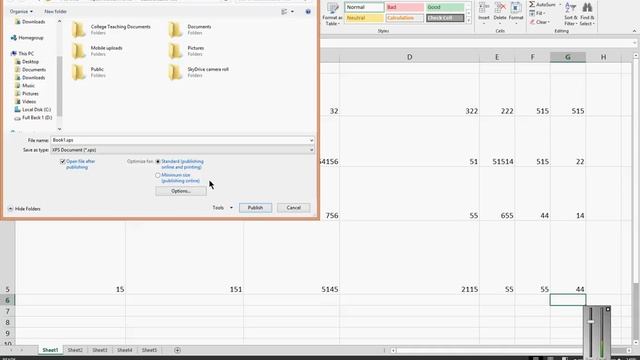
Task: Select Music in navigation pane
Action: 25,85
